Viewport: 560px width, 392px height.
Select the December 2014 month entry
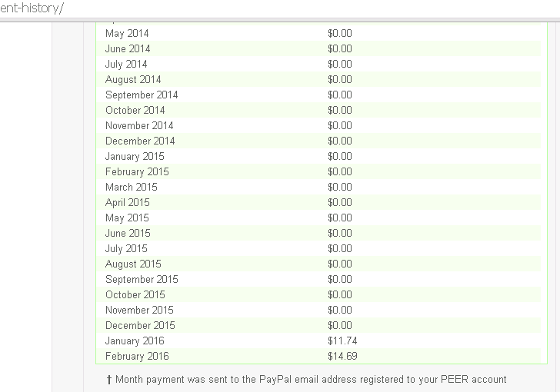pyautogui.click(x=140, y=141)
